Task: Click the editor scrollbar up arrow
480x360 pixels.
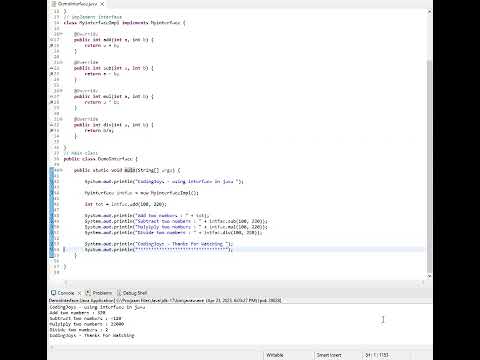Action: point(429,12)
